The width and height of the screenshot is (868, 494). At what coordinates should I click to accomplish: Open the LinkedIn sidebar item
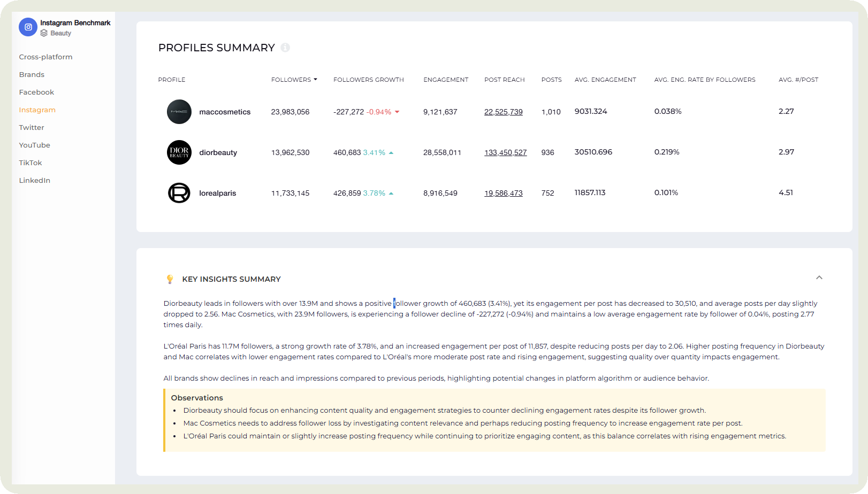click(x=35, y=181)
